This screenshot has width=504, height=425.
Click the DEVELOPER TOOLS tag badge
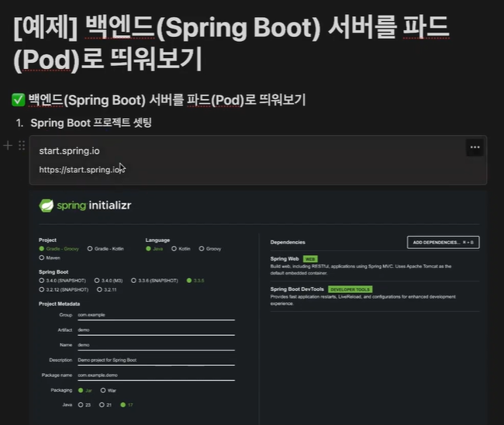tap(350, 289)
